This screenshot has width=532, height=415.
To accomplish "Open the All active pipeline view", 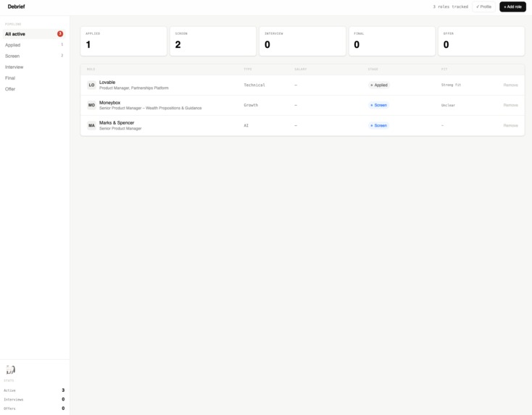I will pos(33,34).
